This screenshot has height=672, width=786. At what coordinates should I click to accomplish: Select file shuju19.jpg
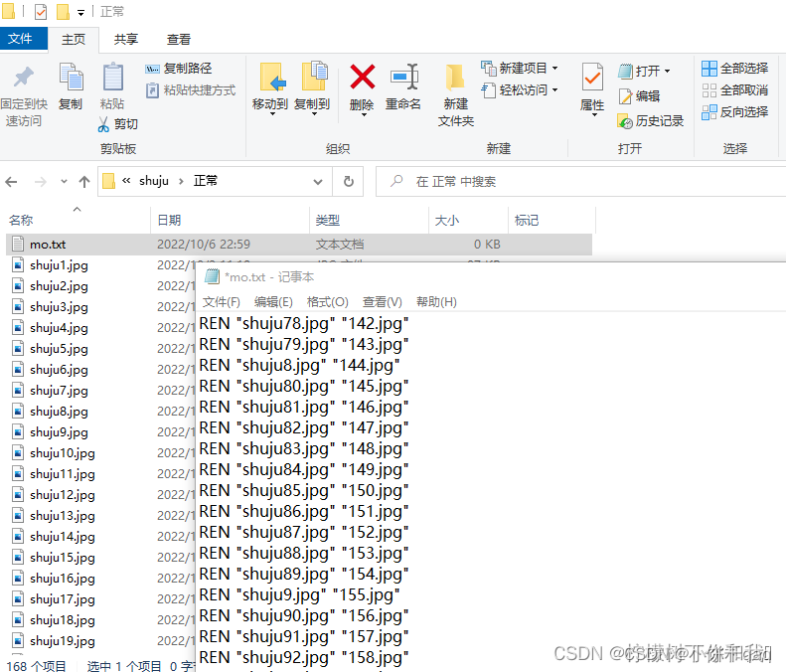[63, 641]
